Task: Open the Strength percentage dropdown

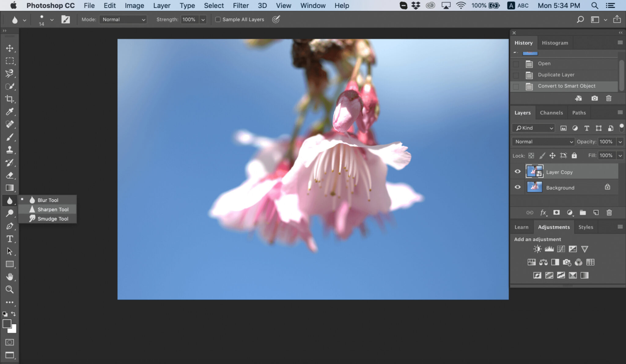Action: tap(203, 19)
